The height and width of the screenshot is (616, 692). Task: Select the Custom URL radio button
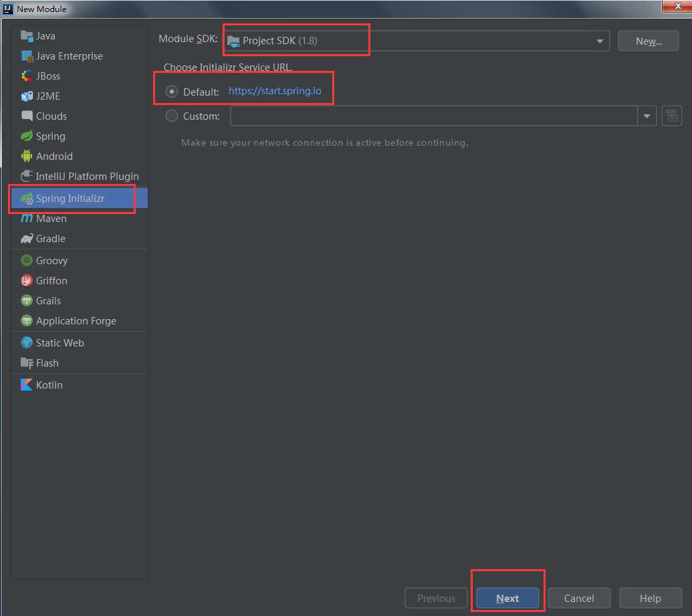click(x=172, y=116)
